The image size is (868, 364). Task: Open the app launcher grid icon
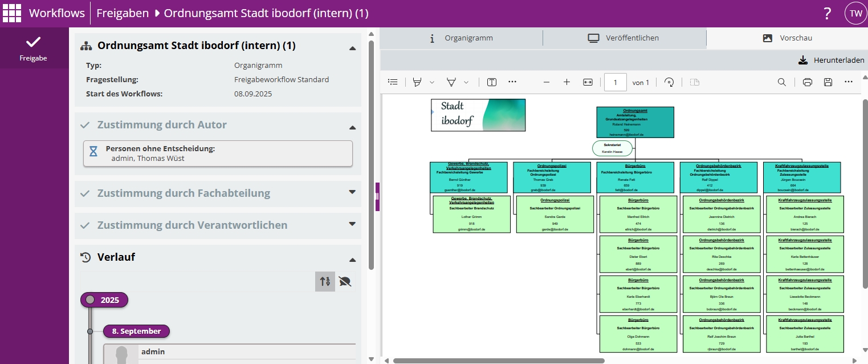(x=12, y=13)
